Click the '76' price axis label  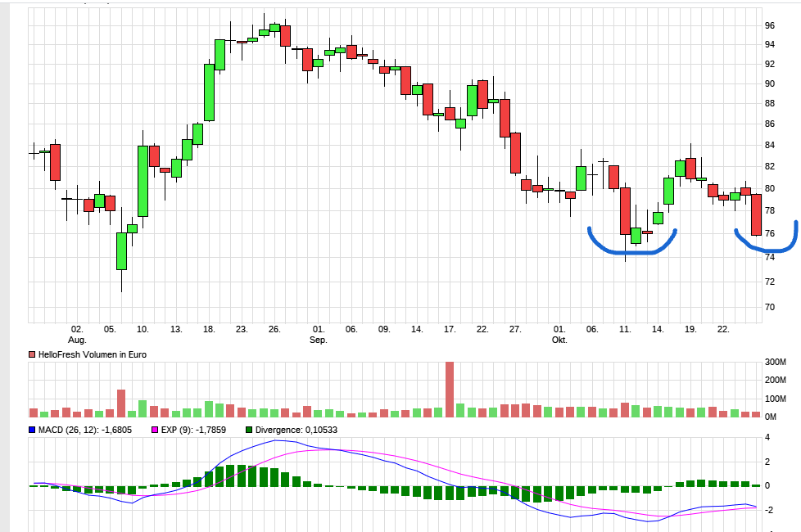[x=769, y=233]
